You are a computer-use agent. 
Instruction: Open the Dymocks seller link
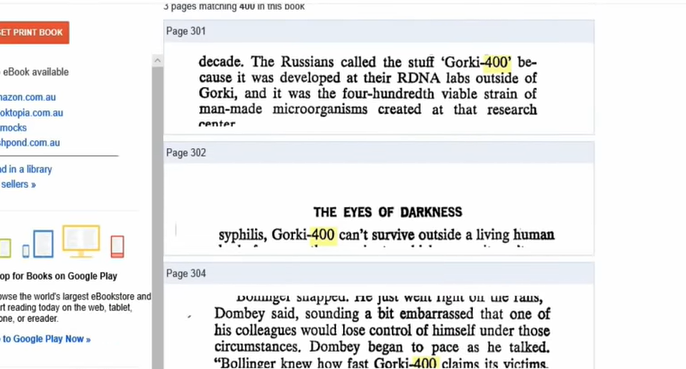(13, 127)
